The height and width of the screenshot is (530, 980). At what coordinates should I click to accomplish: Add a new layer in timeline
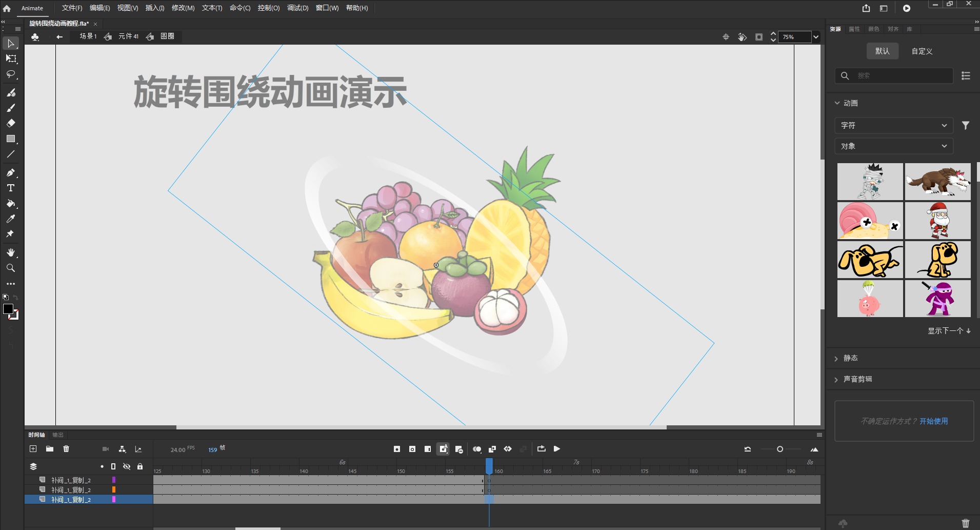pos(33,449)
